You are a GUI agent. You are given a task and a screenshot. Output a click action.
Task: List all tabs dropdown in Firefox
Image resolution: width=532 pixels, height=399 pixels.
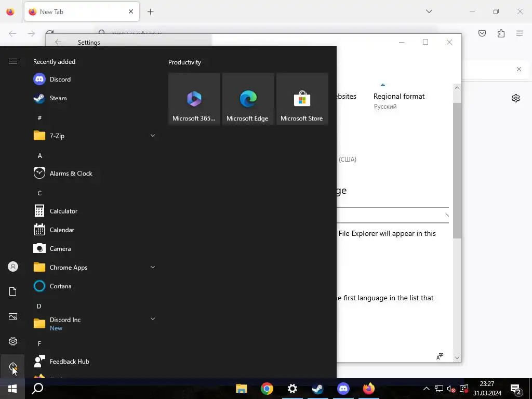(429, 11)
